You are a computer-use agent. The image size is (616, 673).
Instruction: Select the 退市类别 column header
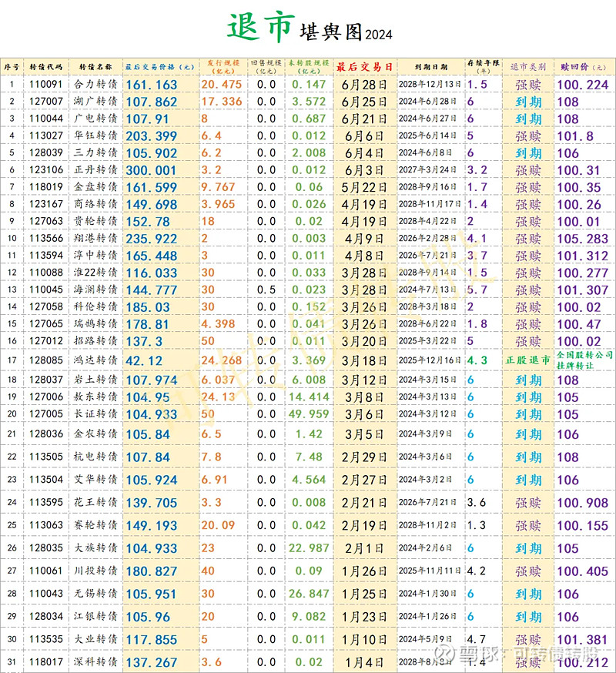pos(529,65)
